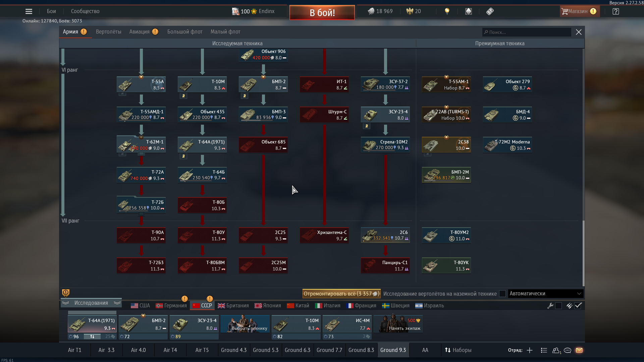
Task: Open Автоматически dropdown
Action: 546,294
